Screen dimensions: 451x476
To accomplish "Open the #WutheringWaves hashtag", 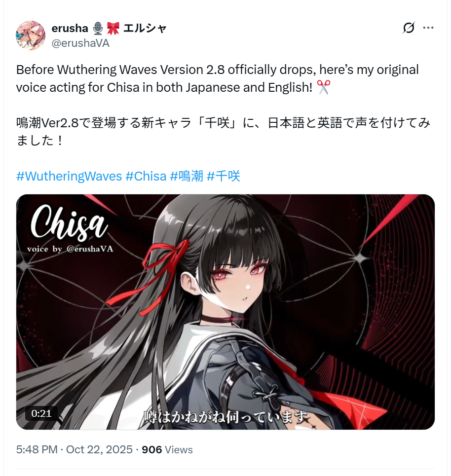I will pyautogui.click(x=69, y=176).
